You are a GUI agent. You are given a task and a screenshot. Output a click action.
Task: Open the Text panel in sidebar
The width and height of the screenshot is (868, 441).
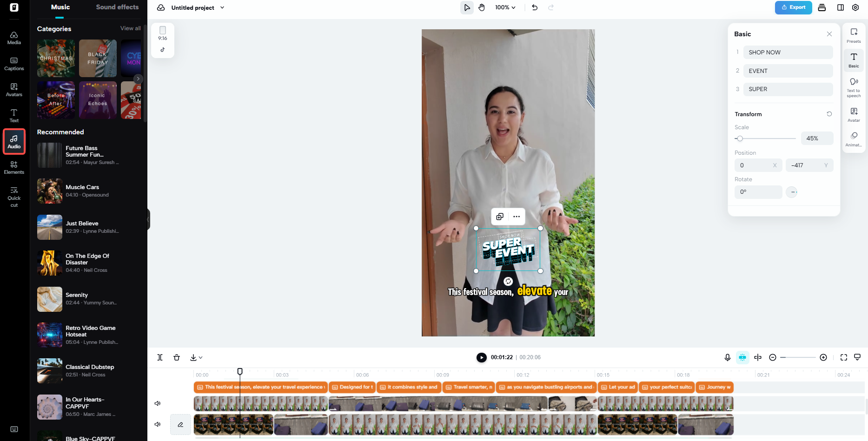tap(14, 116)
